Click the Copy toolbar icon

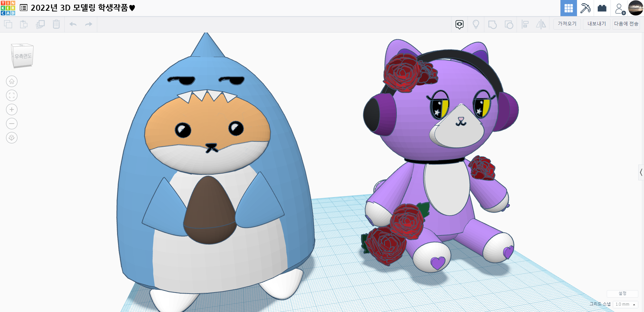pos(8,24)
